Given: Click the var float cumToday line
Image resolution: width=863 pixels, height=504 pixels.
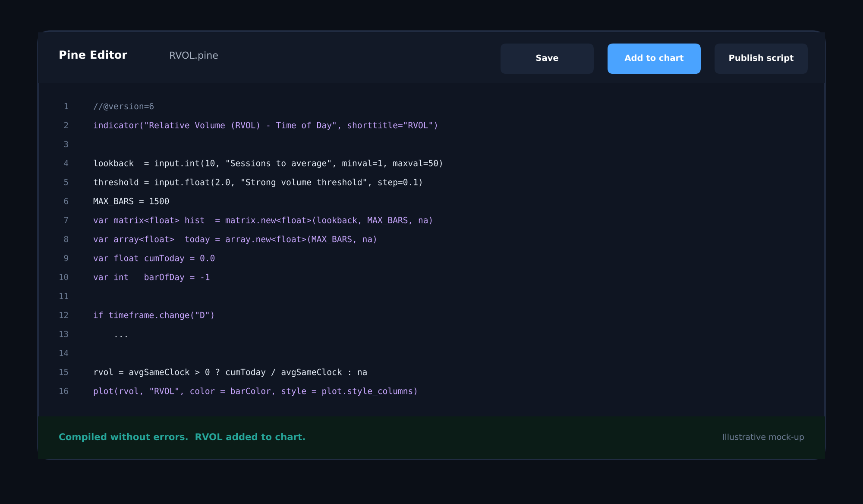Looking at the screenshot, I should 154,258.
